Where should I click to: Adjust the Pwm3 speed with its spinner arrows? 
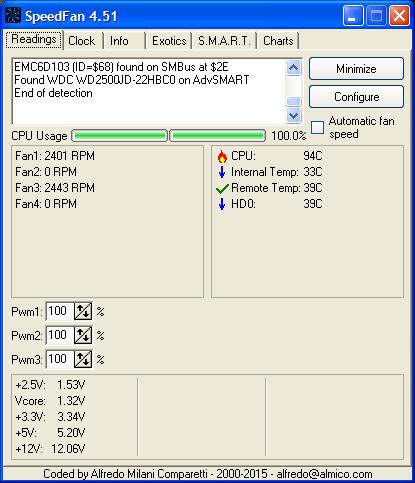pos(83,359)
